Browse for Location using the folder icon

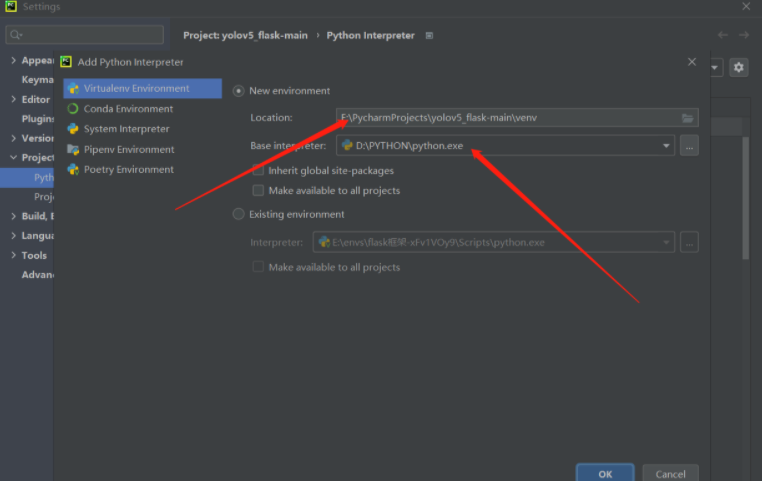687,118
